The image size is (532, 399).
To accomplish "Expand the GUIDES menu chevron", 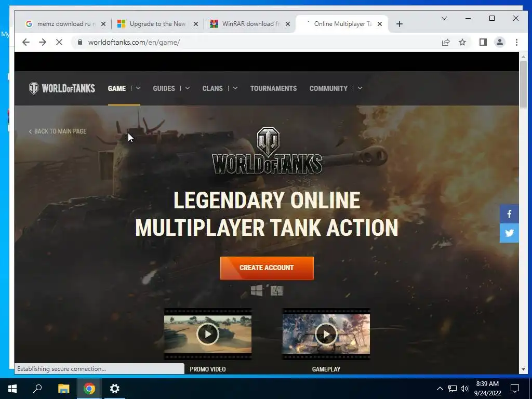I will click(188, 88).
